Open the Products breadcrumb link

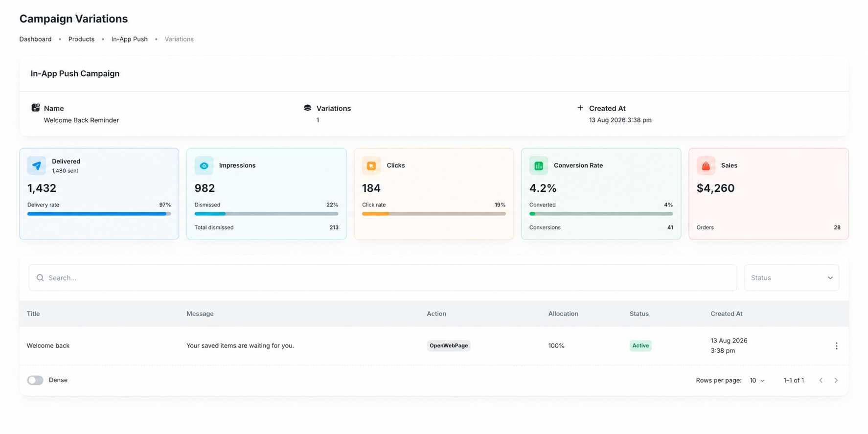(x=81, y=39)
